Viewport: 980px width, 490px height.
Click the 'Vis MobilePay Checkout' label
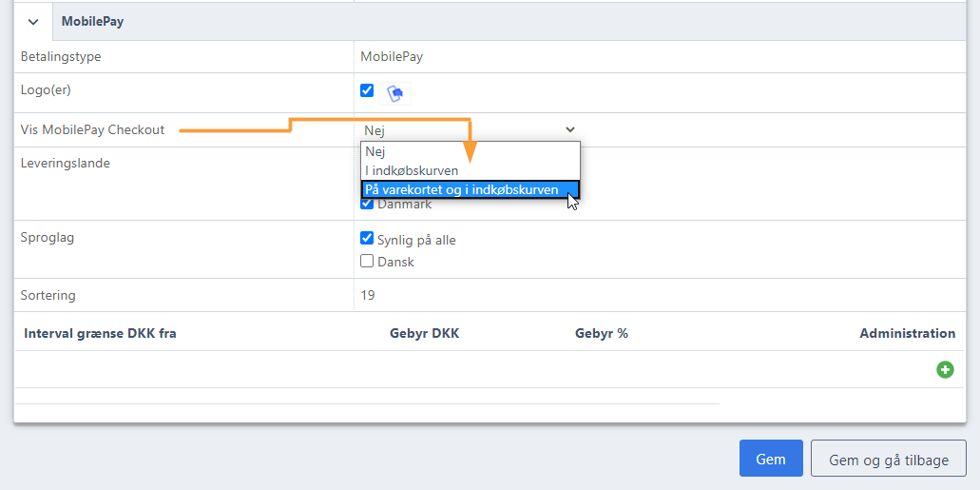tap(92, 130)
